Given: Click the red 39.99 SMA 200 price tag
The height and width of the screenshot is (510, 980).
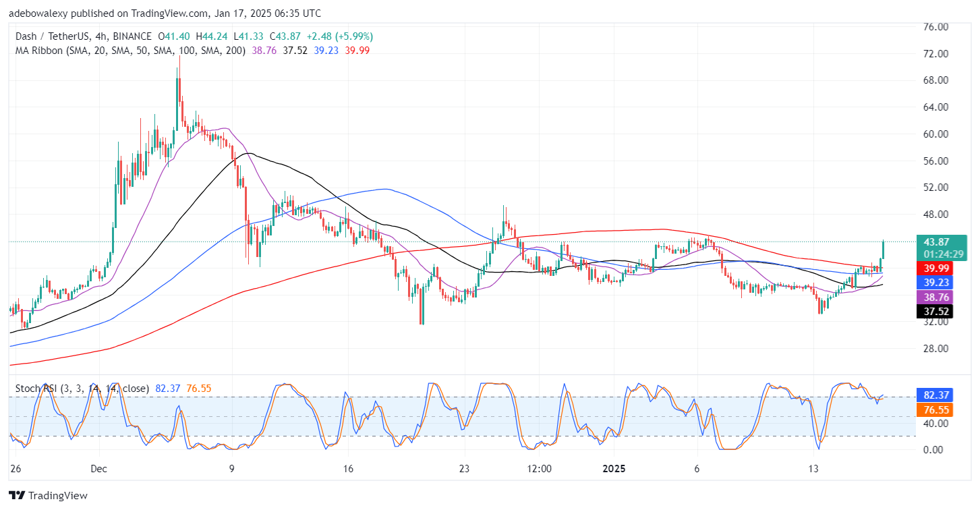Looking at the screenshot, I should click(x=936, y=269).
